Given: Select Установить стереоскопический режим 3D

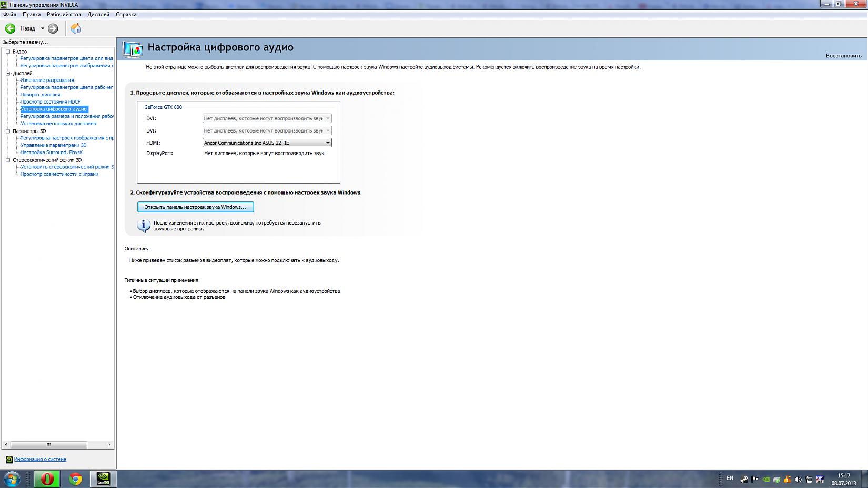Looking at the screenshot, I should point(66,167).
